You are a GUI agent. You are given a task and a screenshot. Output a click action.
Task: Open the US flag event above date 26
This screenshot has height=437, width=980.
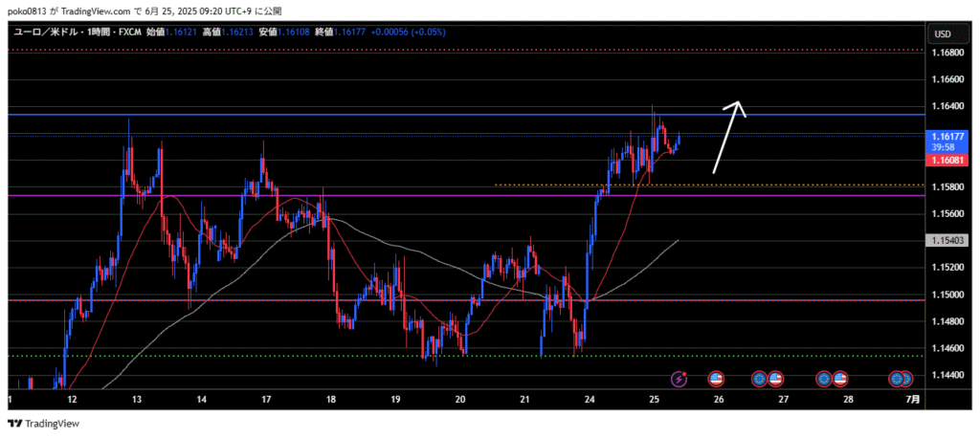pos(715,380)
